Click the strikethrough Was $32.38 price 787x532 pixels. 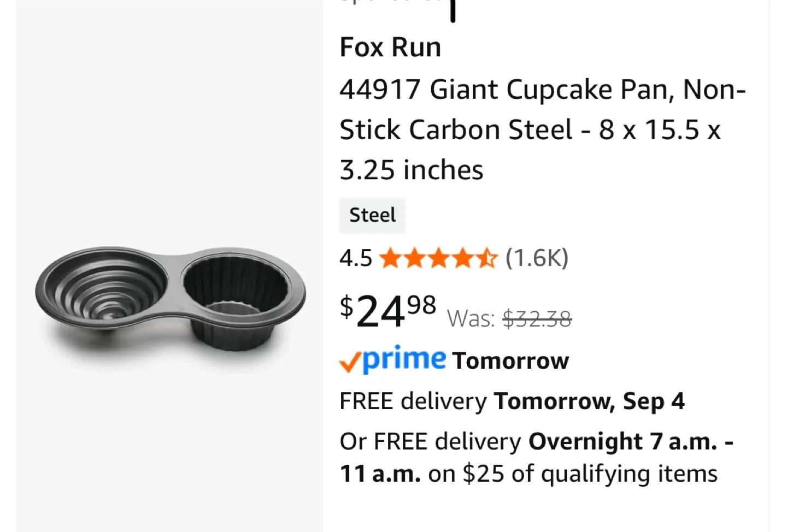coord(537,318)
